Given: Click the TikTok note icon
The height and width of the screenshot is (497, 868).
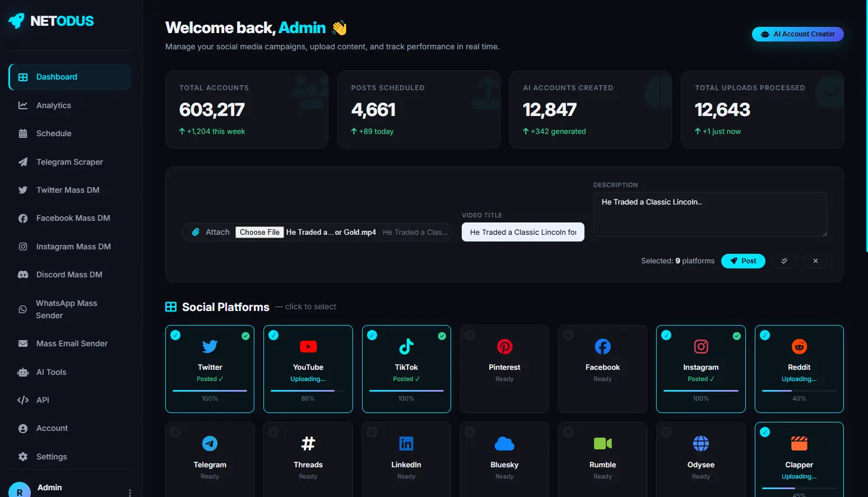Looking at the screenshot, I should coord(406,347).
